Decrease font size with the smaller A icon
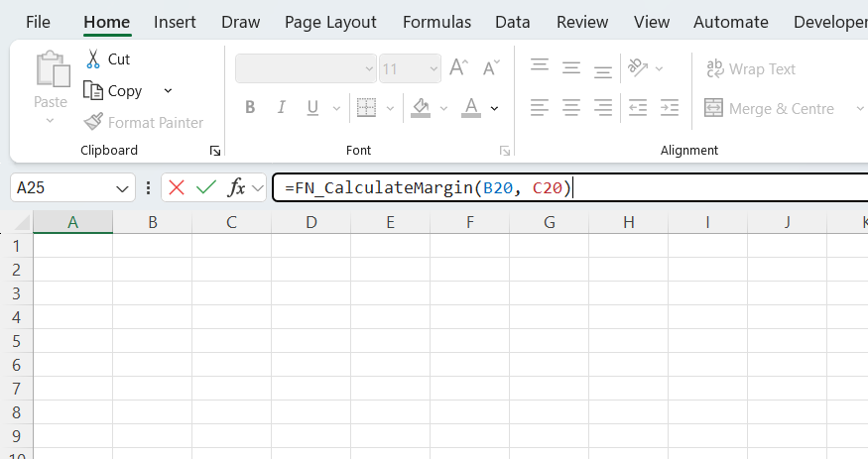 (x=491, y=68)
